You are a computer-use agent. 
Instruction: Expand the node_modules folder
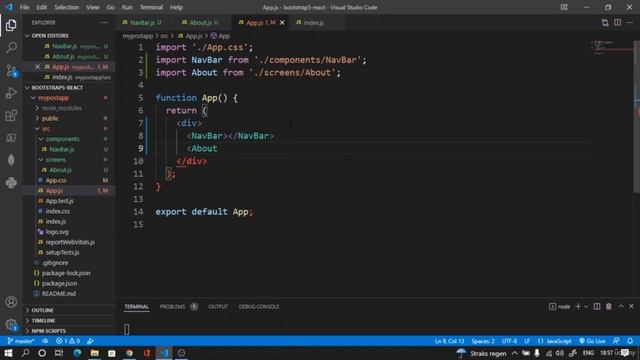click(62, 108)
